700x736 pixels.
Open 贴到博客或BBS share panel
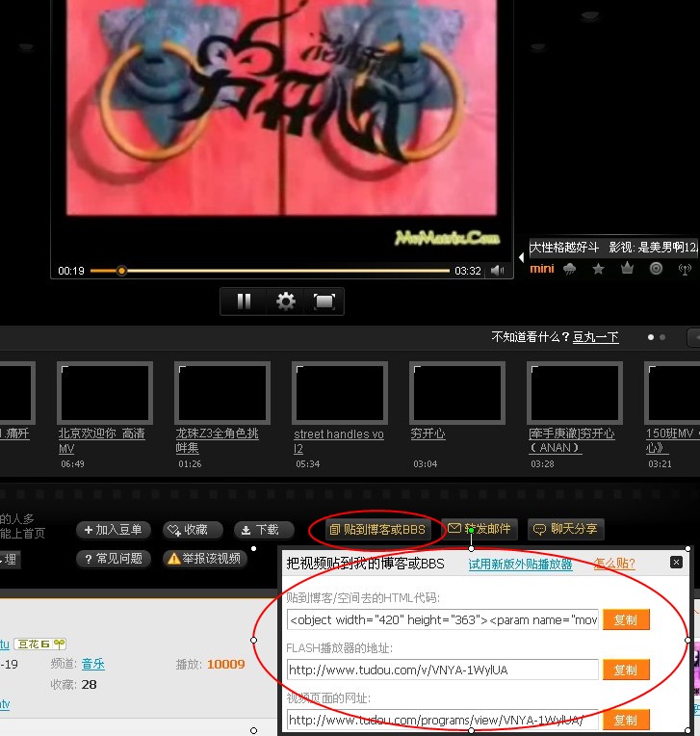[376, 530]
